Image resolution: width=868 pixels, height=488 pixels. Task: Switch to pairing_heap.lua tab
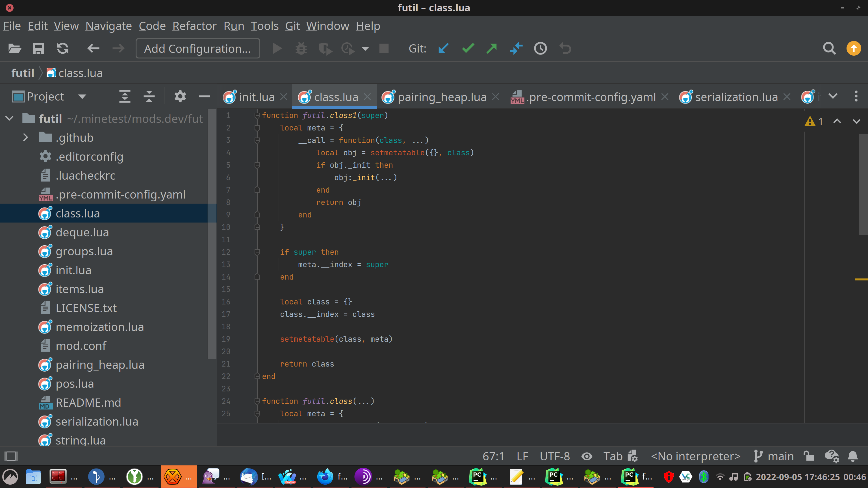[442, 97]
